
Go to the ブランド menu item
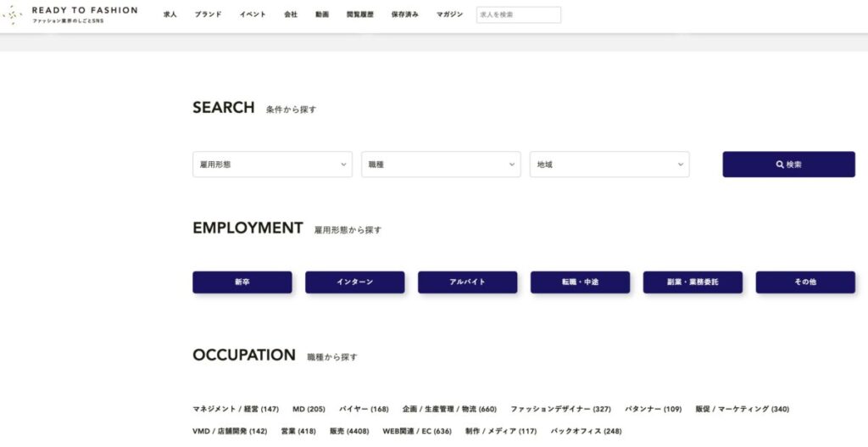tap(208, 14)
